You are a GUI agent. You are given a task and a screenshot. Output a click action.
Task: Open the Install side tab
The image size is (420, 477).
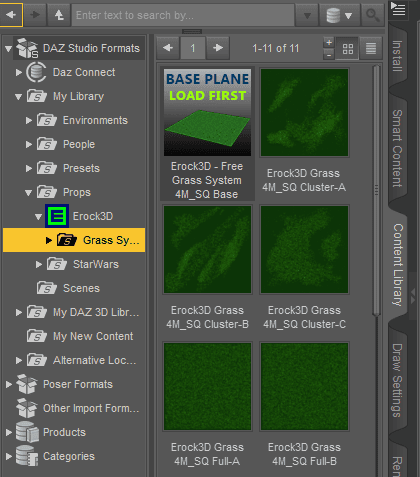pos(397,56)
